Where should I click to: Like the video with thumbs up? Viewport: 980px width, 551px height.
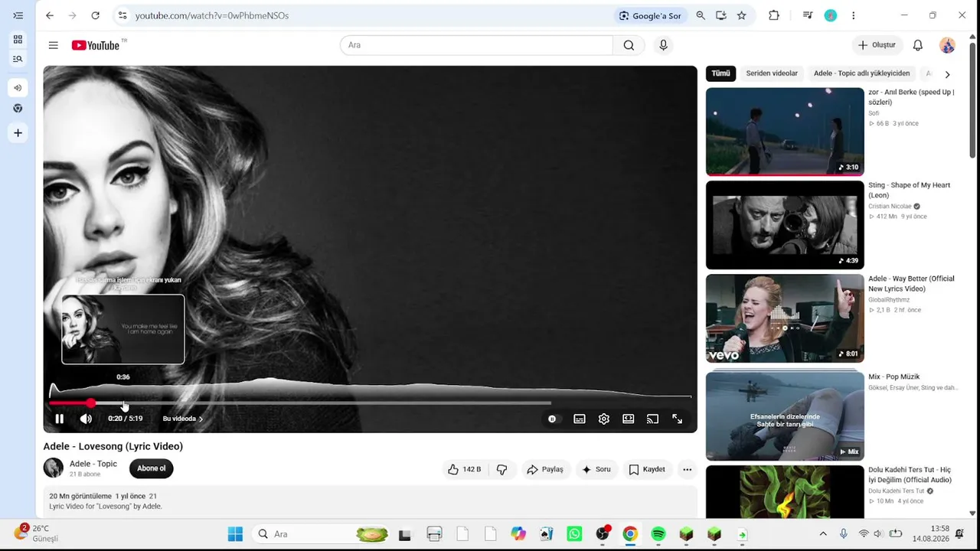coord(464,469)
